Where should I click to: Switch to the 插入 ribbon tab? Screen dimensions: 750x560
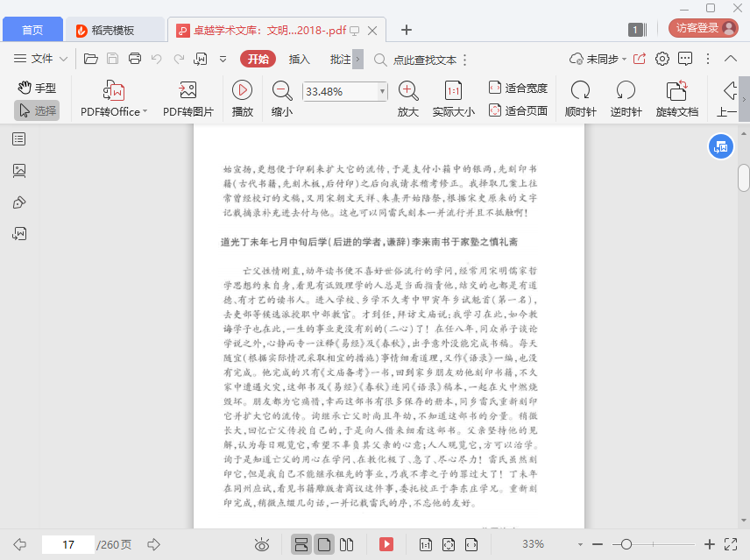(x=299, y=60)
